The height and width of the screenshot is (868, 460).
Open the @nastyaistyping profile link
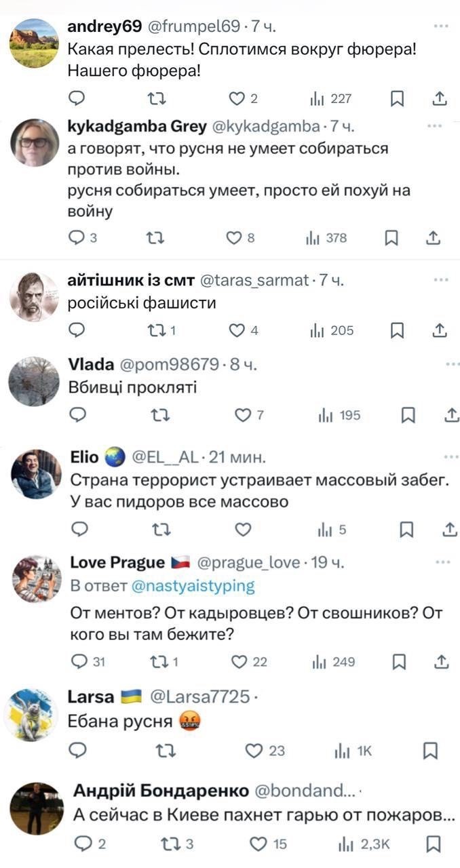pyautogui.click(x=193, y=585)
